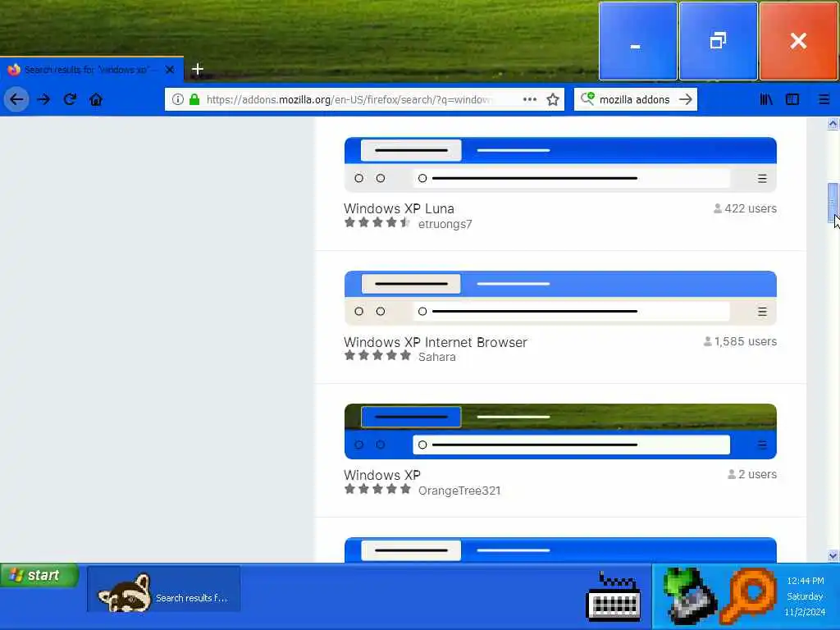Viewport: 840px width, 630px height.
Task: Select the Search results taskbar button
Action: tap(163, 589)
